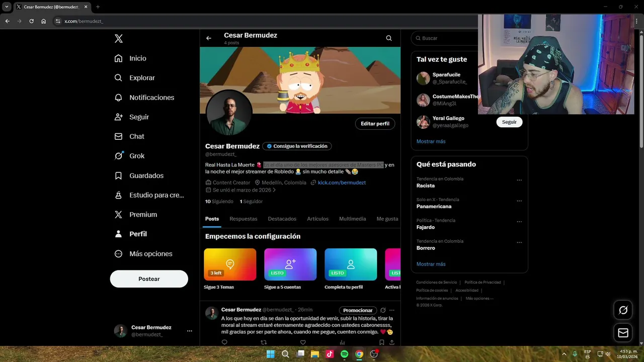The width and height of the screenshot is (644, 362).
Task: Open Seguir in sidebar
Action: (x=131, y=117)
